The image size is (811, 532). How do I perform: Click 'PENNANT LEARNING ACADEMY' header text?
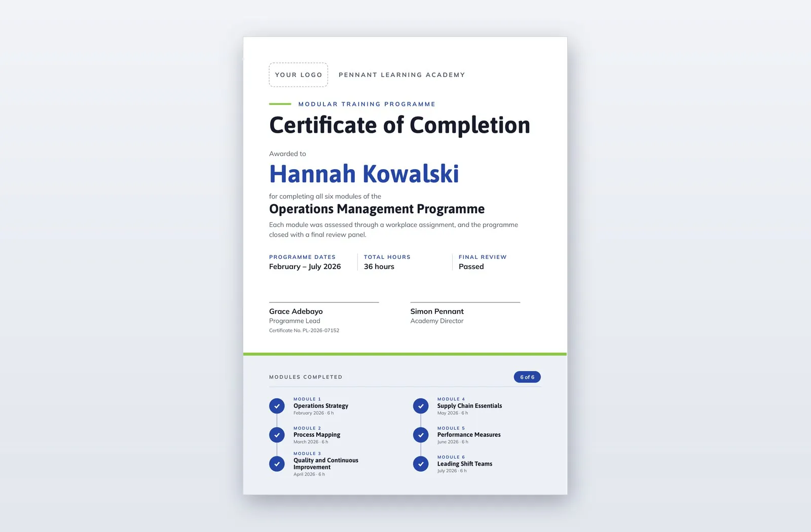click(402, 74)
